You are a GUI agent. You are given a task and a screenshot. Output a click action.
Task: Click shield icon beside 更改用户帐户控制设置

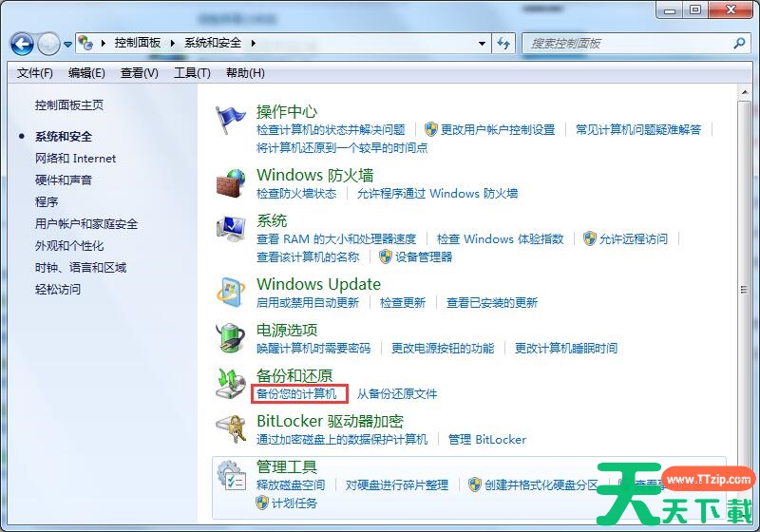tap(431, 129)
